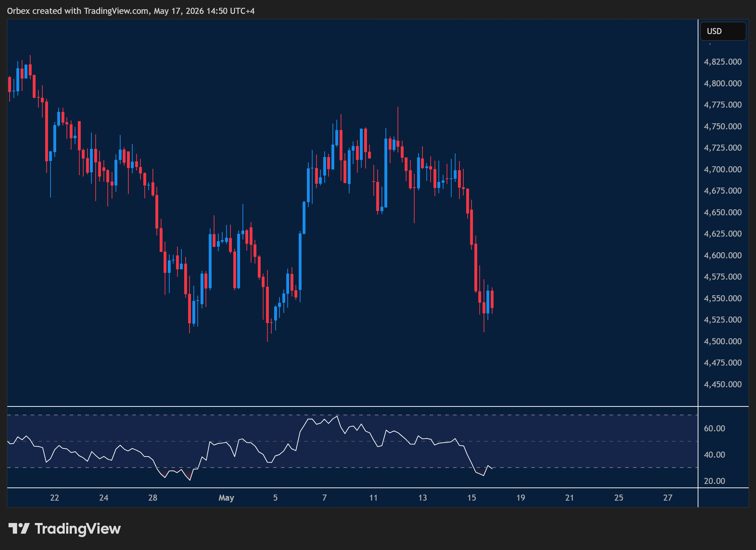Screen dimensions: 756x550
Task: Click the TradingView logo
Action: coord(64,529)
